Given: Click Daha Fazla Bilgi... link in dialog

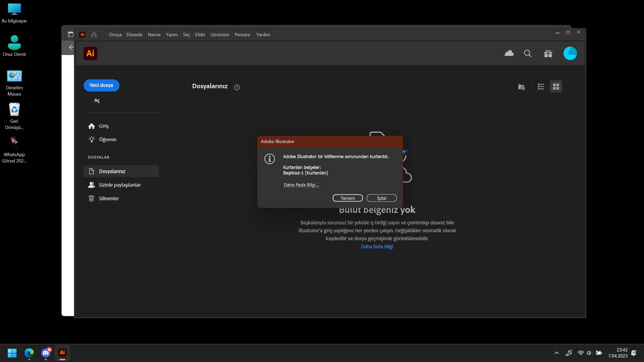Looking at the screenshot, I should coord(301,185).
